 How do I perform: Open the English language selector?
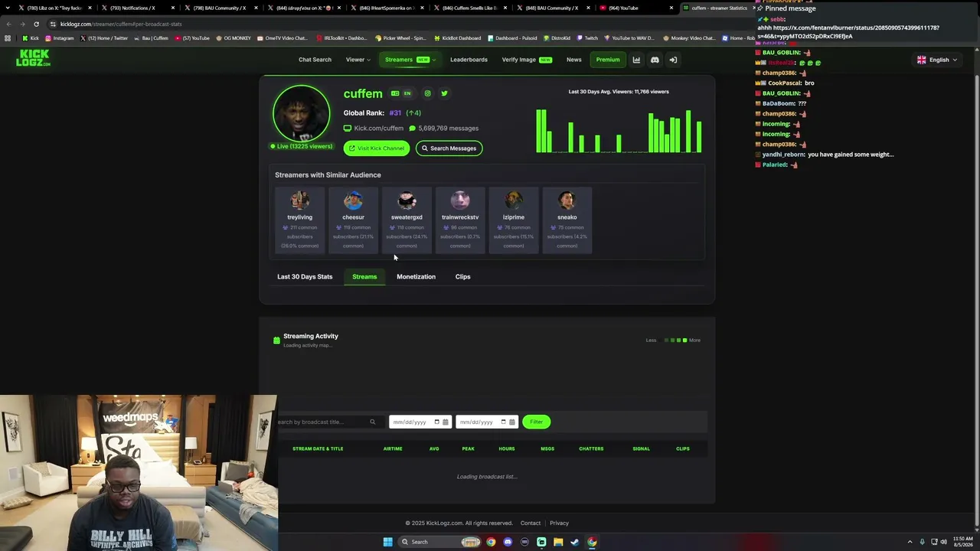coord(937,60)
